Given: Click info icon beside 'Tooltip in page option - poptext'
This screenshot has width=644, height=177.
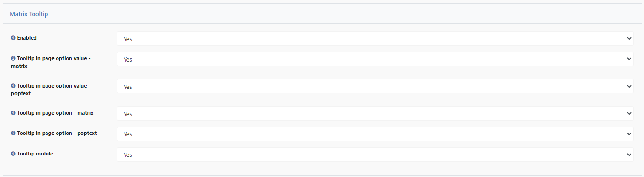Looking at the screenshot, I should [x=13, y=133].
